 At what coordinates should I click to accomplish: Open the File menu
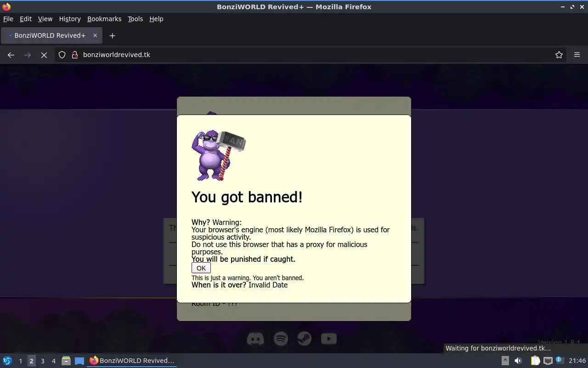[x=8, y=19]
